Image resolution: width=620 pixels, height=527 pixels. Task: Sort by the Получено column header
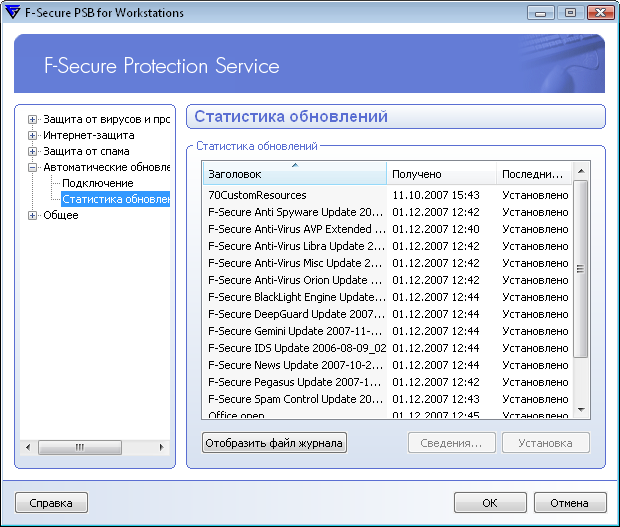point(441,174)
